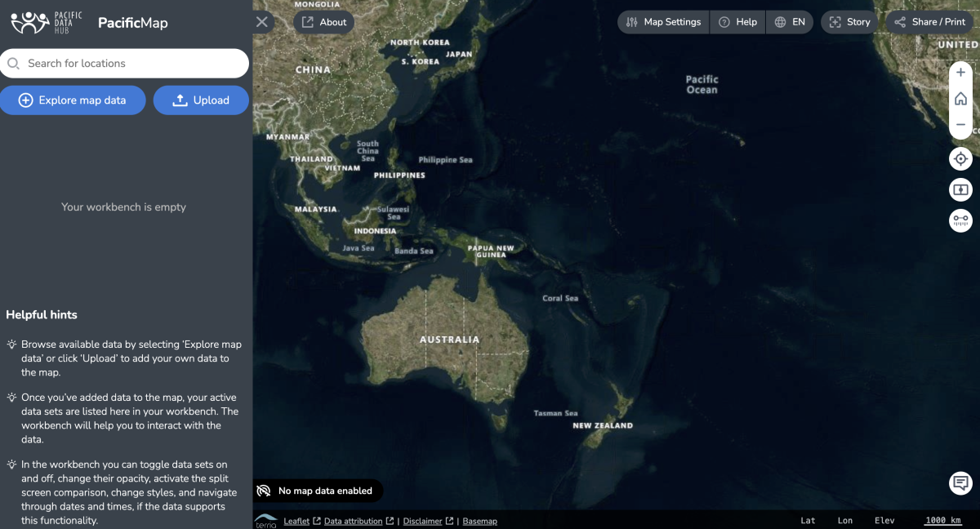Open the About page link
This screenshot has width=980, height=529.
(x=324, y=22)
